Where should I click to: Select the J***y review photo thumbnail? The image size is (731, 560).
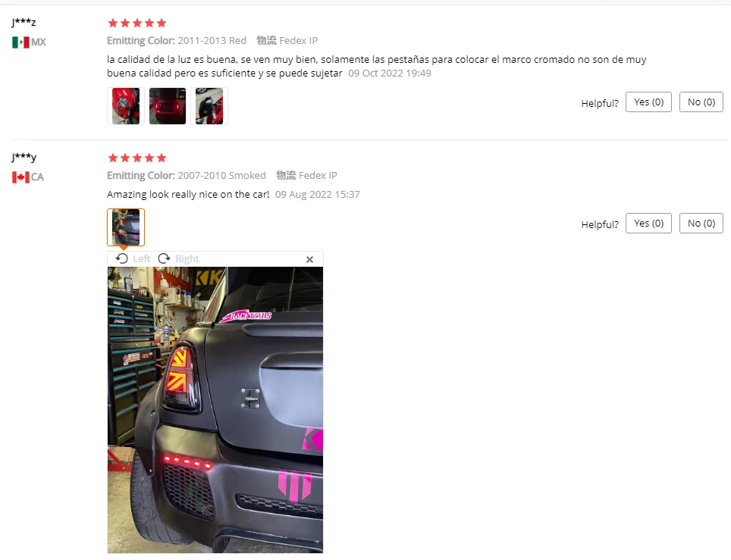coord(126,227)
